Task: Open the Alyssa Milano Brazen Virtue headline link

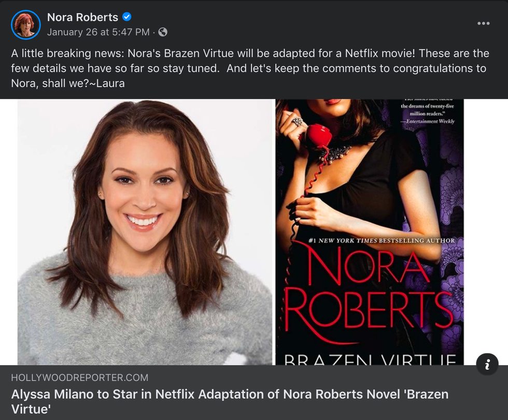Action: pyautogui.click(x=230, y=401)
